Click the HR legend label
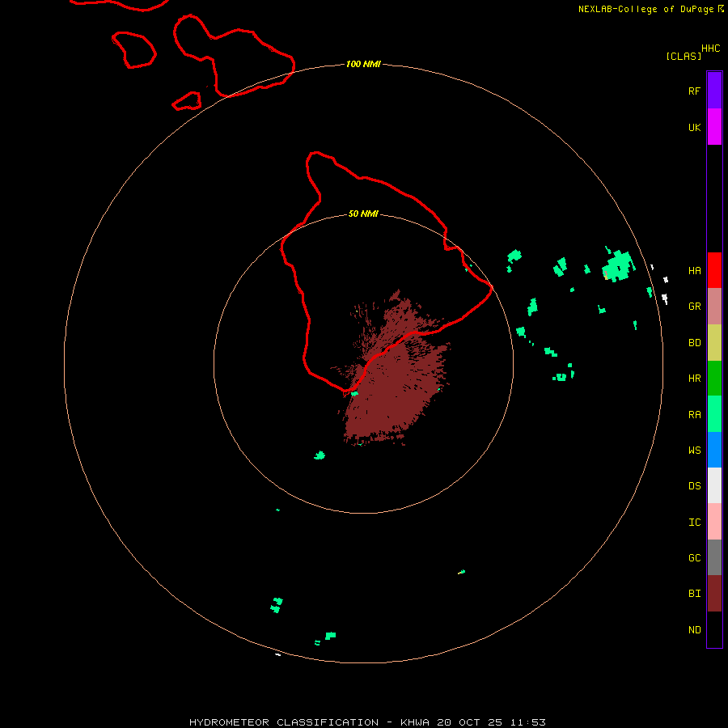The image size is (728, 728). 694,378
